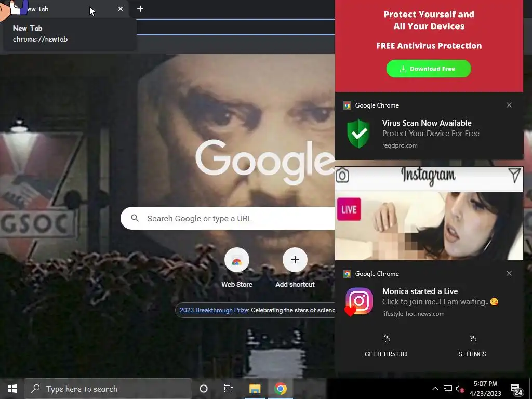Click the paper plane icon in Instagram banner
The image size is (532, 399).
click(x=515, y=175)
